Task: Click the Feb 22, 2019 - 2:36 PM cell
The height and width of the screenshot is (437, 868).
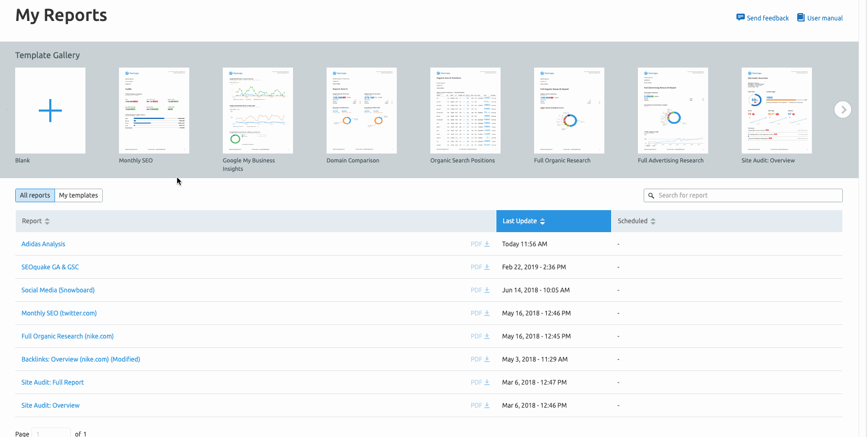Action: click(534, 267)
